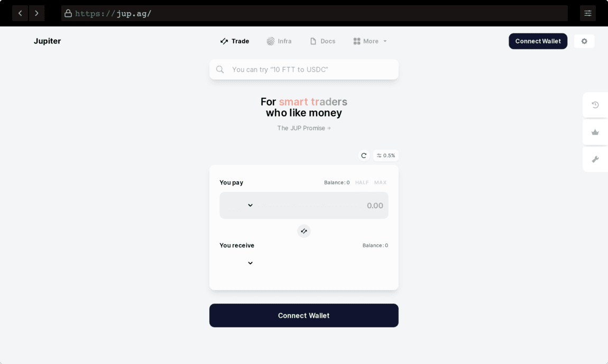Swap pay and receive tokens arrow icon
This screenshot has width=608, height=364.
303,231
